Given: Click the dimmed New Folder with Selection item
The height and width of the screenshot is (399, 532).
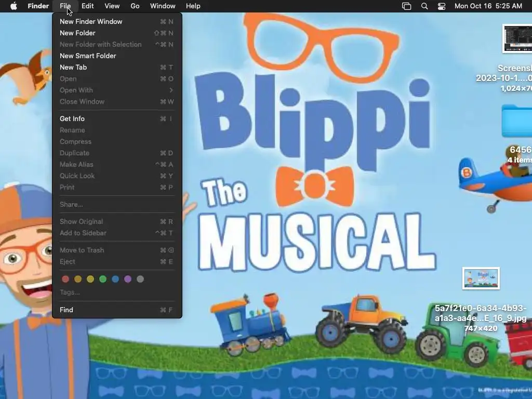Looking at the screenshot, I should click(117, 45).
